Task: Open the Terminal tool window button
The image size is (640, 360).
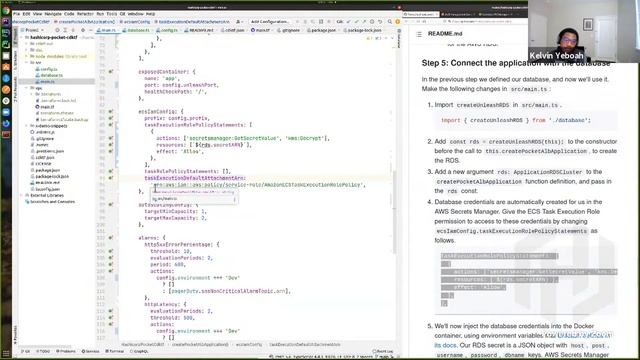Action: [114, 351]
